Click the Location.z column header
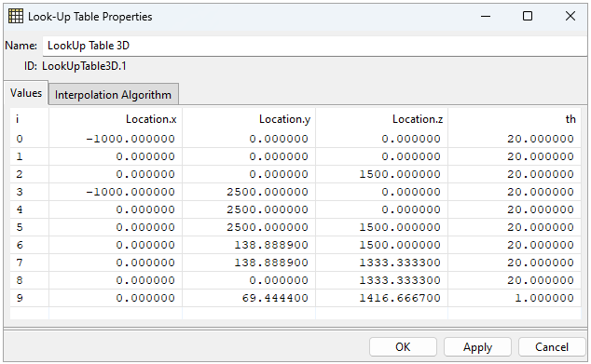591x364 pixels. [382, 119]
